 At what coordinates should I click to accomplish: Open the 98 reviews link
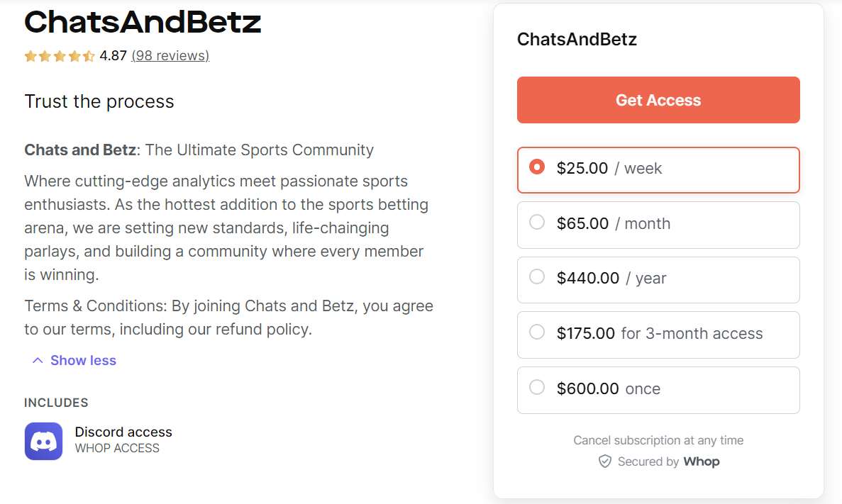170,55
